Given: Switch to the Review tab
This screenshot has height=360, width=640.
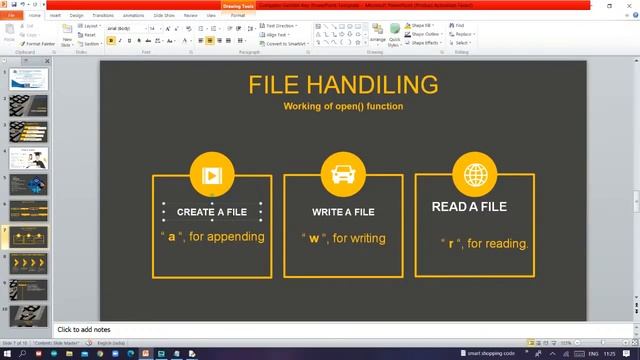Looking at the screenshot, I should (191, 16).
